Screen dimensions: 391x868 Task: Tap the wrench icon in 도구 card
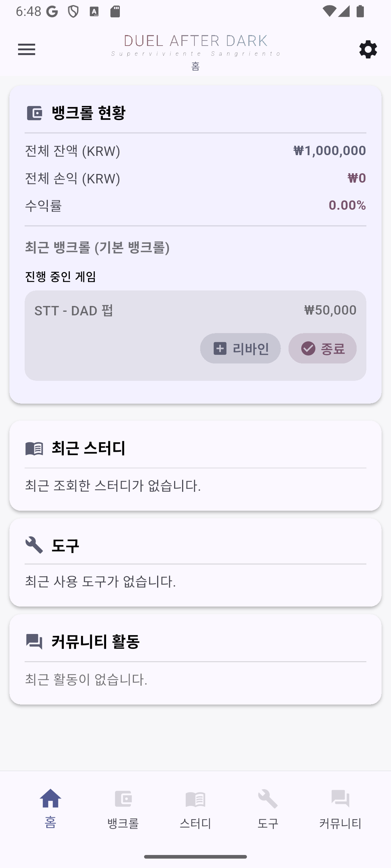point(34,545)
